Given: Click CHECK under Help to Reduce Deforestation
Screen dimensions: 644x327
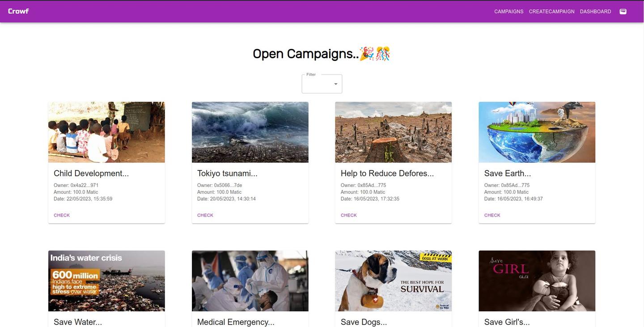Looking at the screenshot, I should pyautogui.click(x=348, y=215).
